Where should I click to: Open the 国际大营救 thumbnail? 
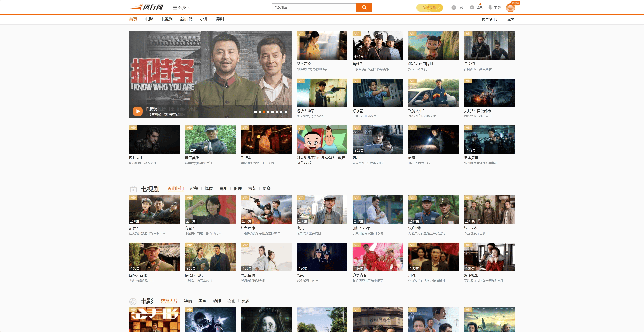tap(155, 257)
